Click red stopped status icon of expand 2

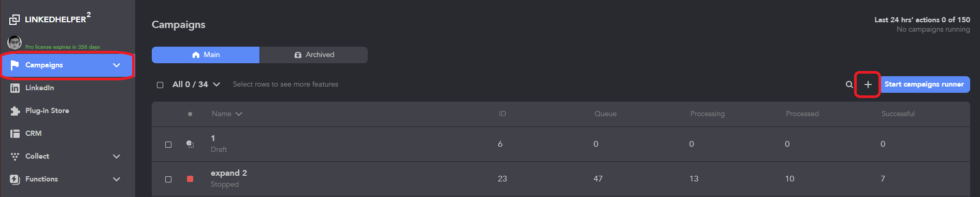(190, 179)
